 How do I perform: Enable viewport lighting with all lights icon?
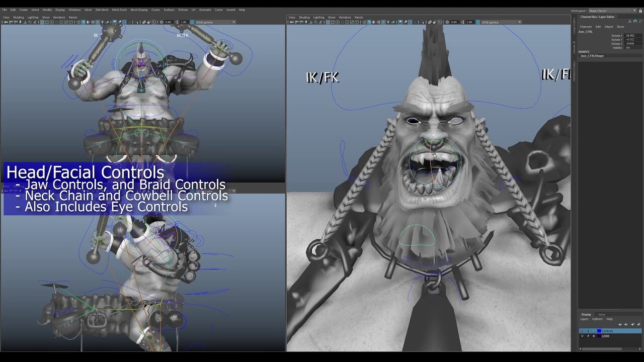[388, 22]
